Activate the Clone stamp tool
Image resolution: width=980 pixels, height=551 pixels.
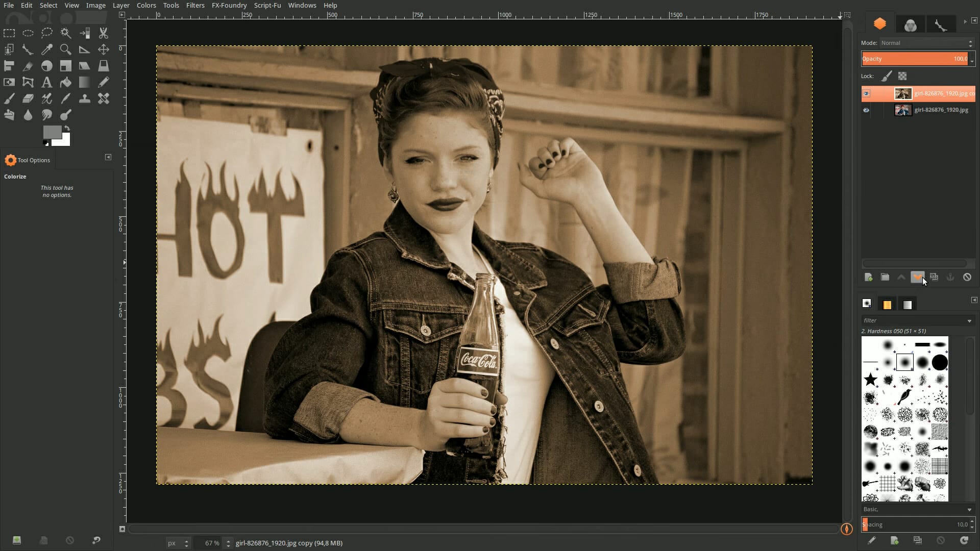(x=85, y=98)
